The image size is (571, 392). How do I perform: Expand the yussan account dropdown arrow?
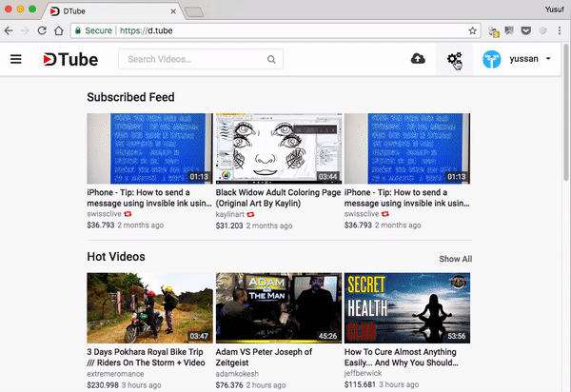pyautogui.click(x=548, y=59)
